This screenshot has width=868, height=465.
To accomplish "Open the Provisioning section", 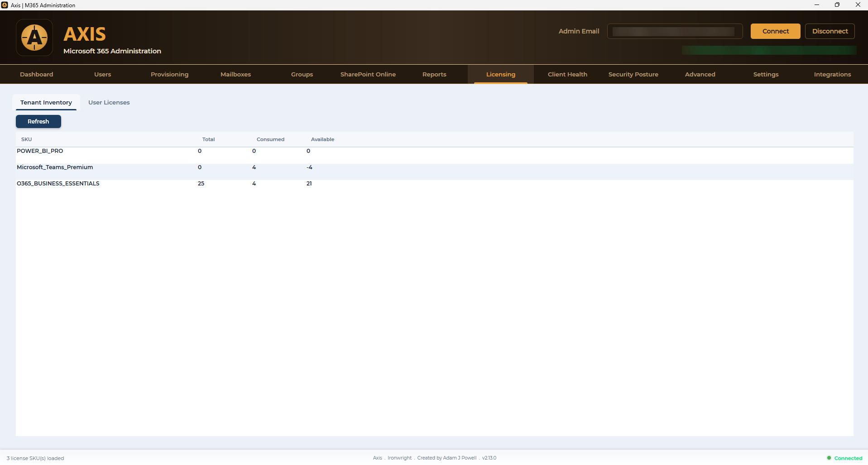I will 170,74.
